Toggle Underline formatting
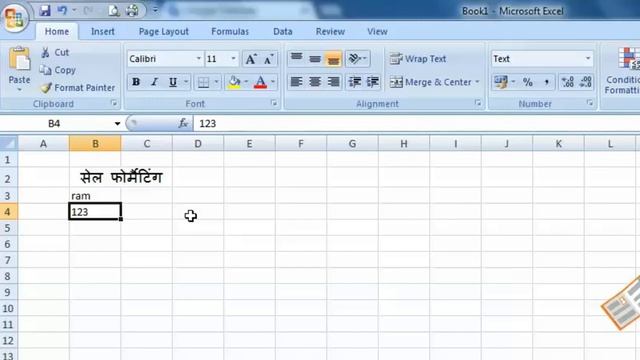 coord(173,82)
